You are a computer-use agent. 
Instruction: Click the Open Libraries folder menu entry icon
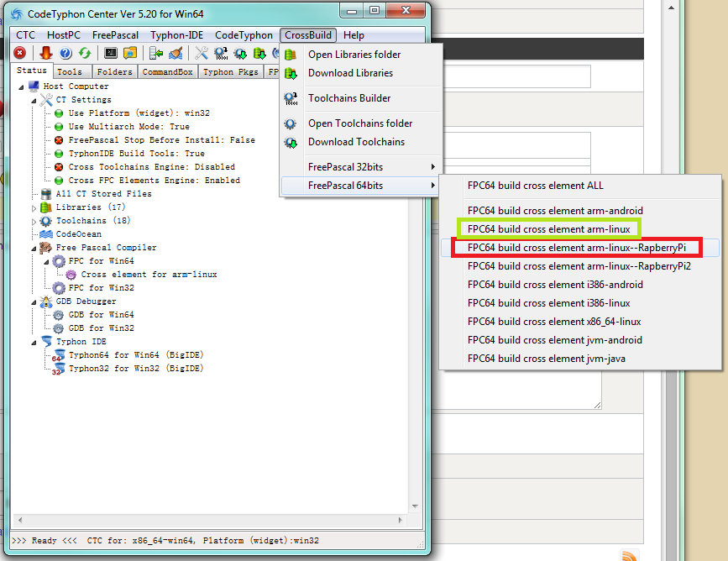(291, 55)
